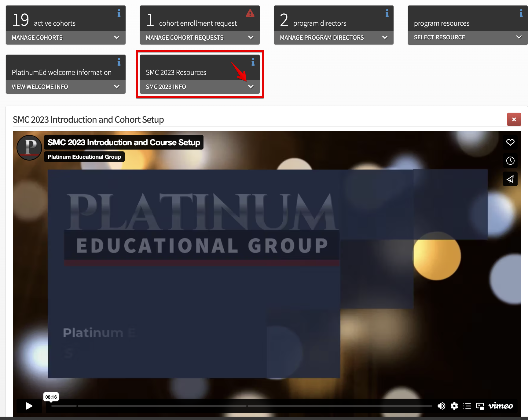Play the SMC 2023 video
This screenshot has width=528, height=420.
[29, 406]
